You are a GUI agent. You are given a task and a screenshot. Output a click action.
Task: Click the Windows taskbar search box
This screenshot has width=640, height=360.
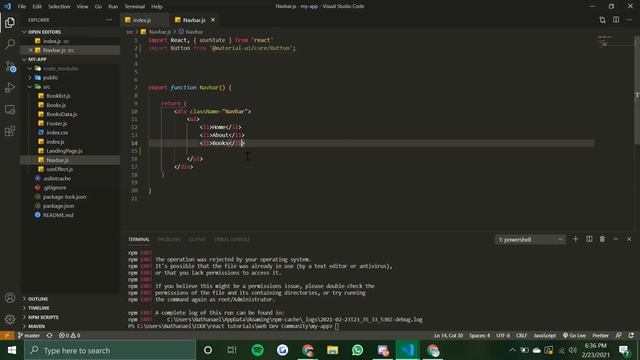(x=110, y=350)
